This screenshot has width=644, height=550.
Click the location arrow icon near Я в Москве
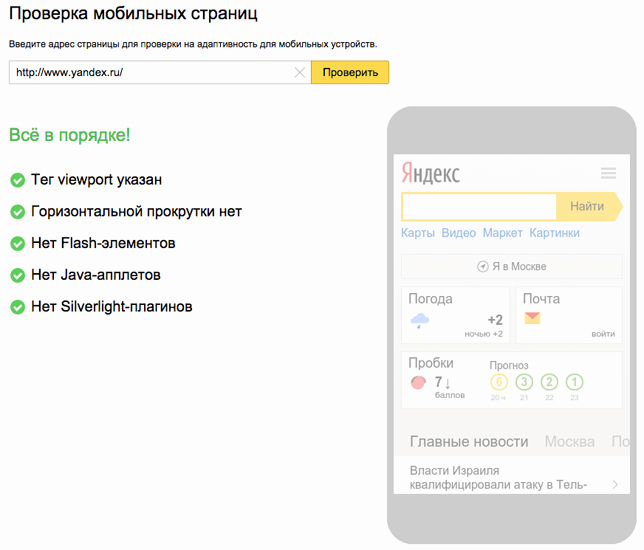(483, 267)
